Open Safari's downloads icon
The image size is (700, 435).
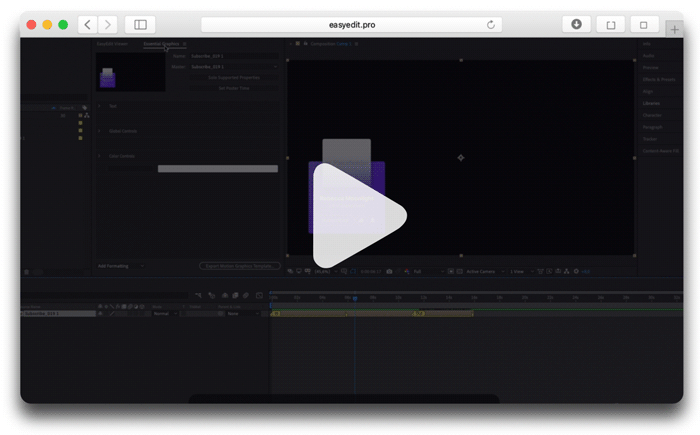click(576, 24)
